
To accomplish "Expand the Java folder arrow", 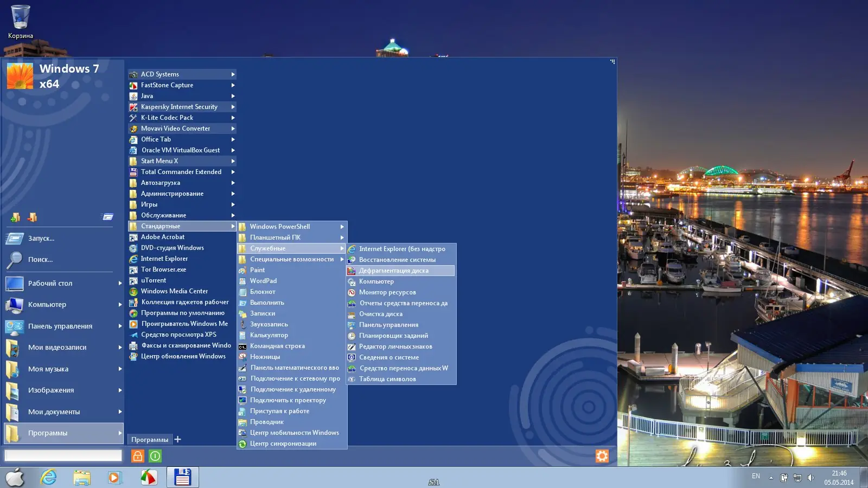I will pyautogui.click(x=233, y=96).
